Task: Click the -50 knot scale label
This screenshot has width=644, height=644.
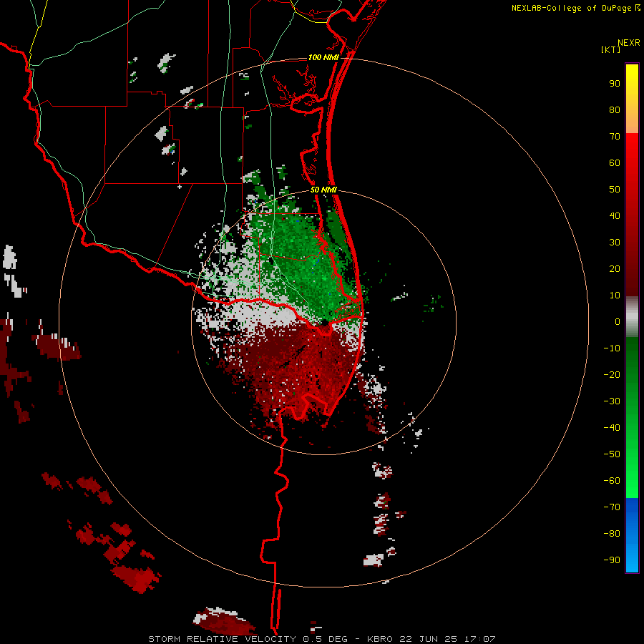Action: coord(612,454)
